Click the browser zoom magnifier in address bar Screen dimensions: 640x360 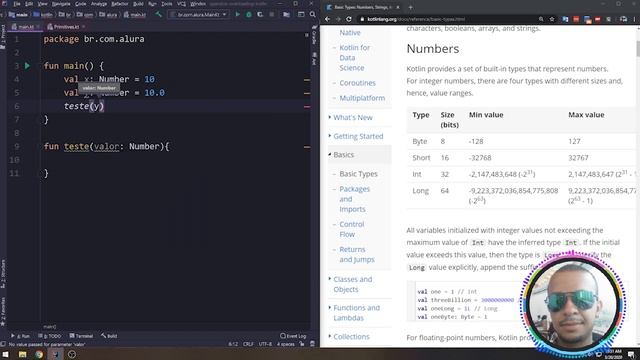click(x=541, y=19)
